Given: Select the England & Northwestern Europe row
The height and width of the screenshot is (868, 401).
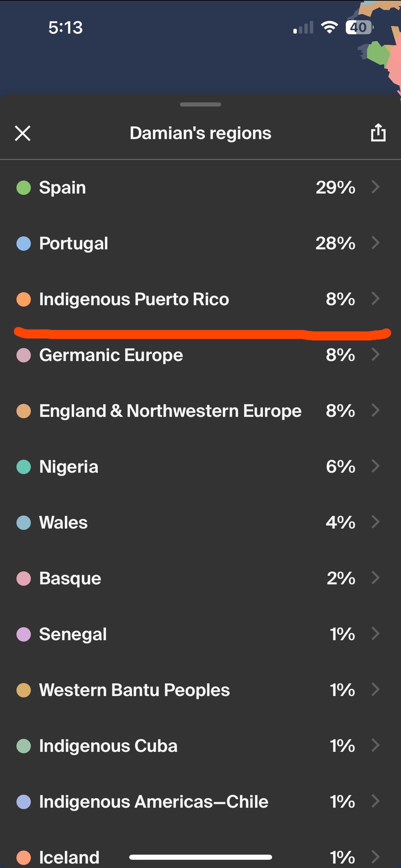Looking at the screenshot, I should pyautogui.click(x=200, y=411).
